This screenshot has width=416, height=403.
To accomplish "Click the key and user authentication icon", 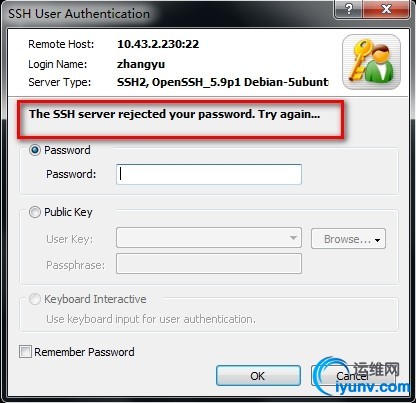I will pyautogui.click(x=371, y=62).
